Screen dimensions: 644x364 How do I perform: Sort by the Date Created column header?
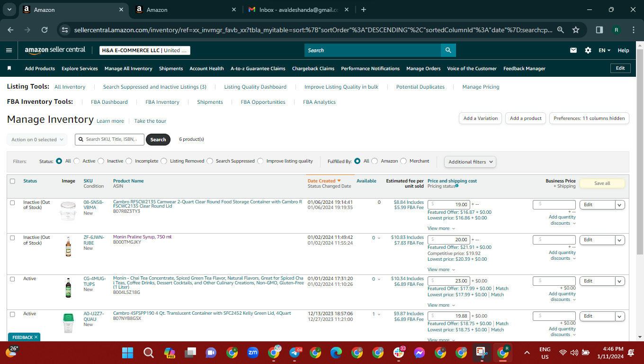(324, 181)
